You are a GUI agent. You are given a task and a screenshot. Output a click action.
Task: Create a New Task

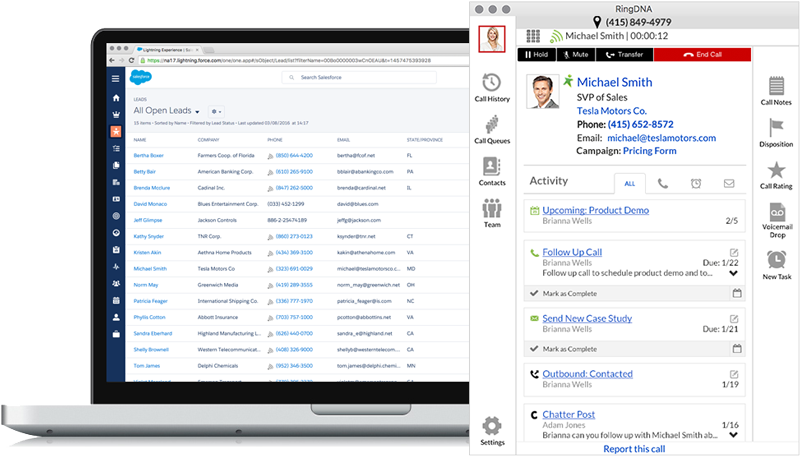[777, 265]
